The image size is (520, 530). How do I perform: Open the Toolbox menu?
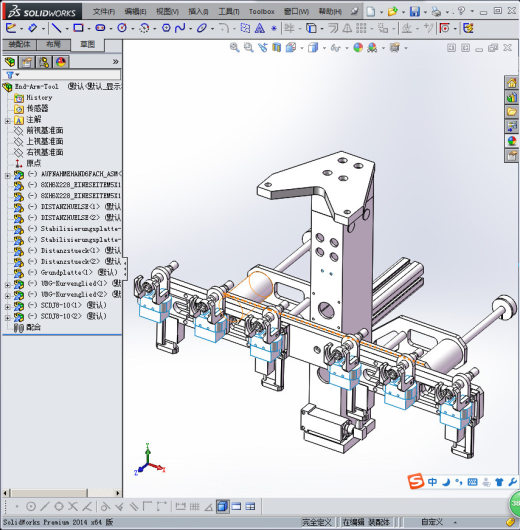261,11
